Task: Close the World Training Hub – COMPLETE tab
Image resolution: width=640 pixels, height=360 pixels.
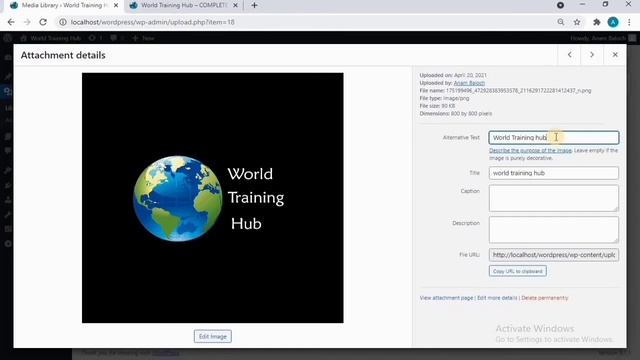Action: tap(235, 5)
